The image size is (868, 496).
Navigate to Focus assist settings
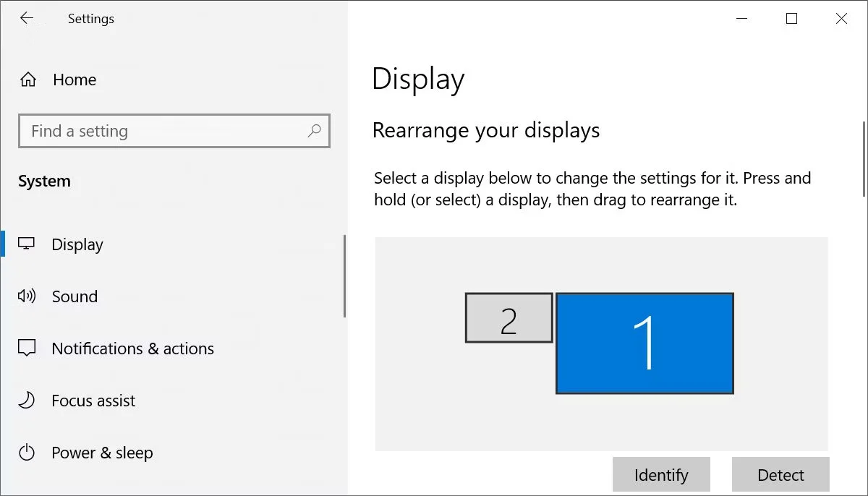(93, 401)
